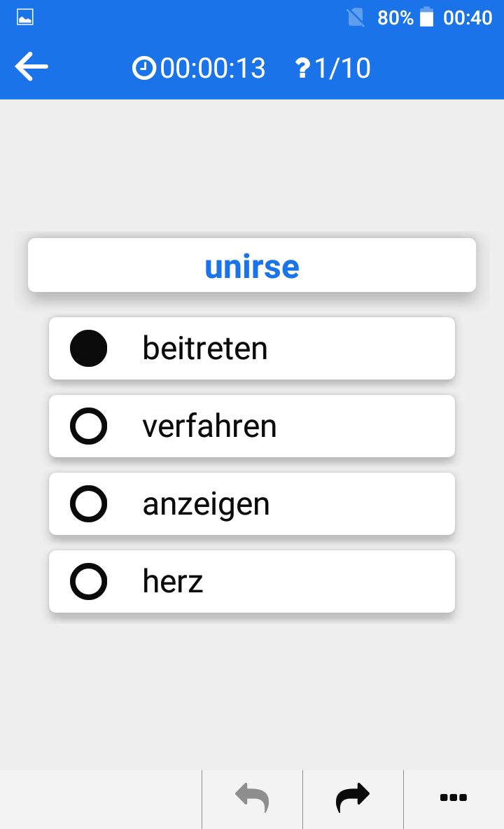
Task: Select the anzeigen radio button
Action: 89,504
